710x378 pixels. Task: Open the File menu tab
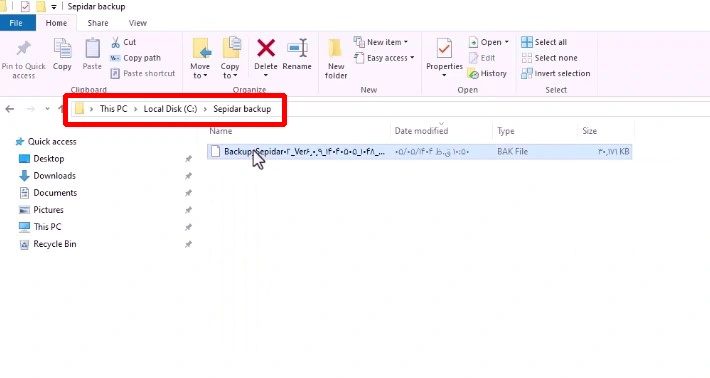pos(16,23)
